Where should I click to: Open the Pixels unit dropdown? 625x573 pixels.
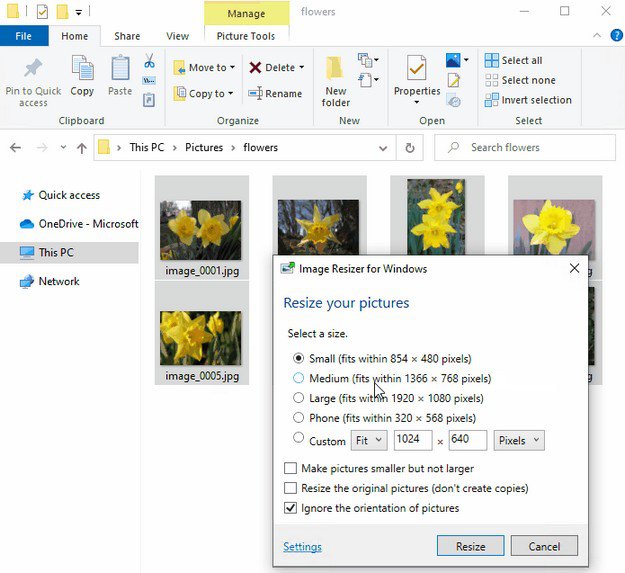[x=519, y=441]
